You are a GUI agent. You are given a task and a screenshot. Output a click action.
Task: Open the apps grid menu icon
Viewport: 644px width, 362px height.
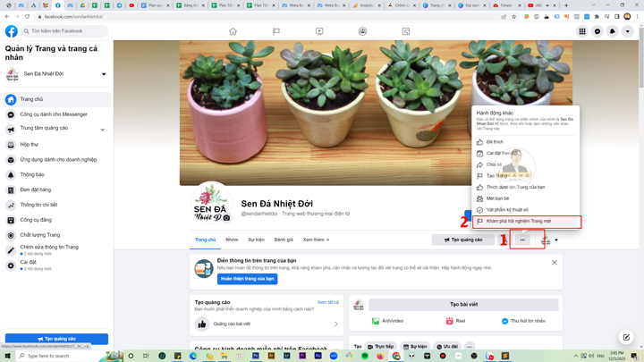tap(582, 31)
